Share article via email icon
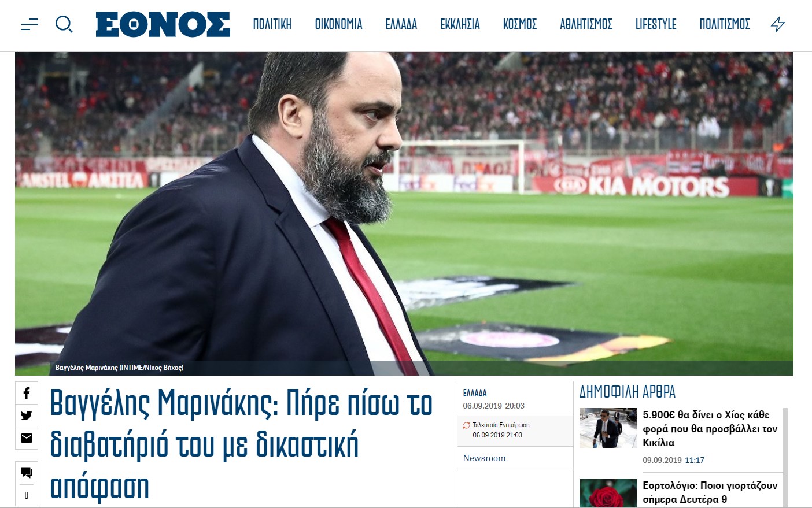Screen dimensions: 812x508 tap(27, 438)
